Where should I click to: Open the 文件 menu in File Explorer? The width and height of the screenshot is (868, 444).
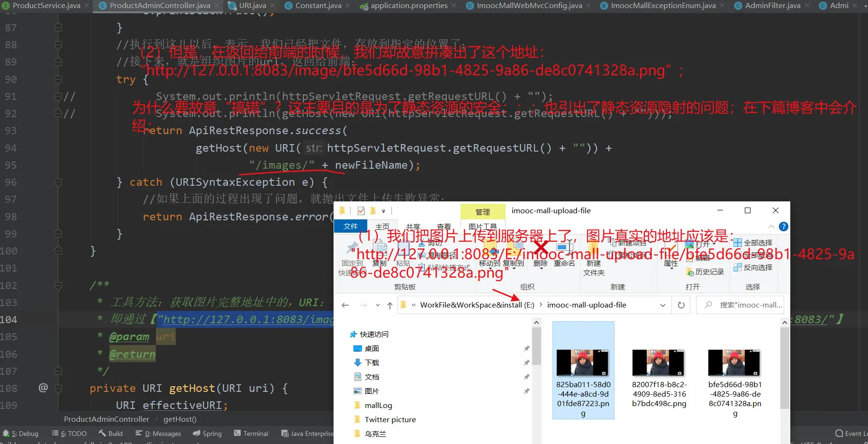pyautogui.click(x=351, y=226)
